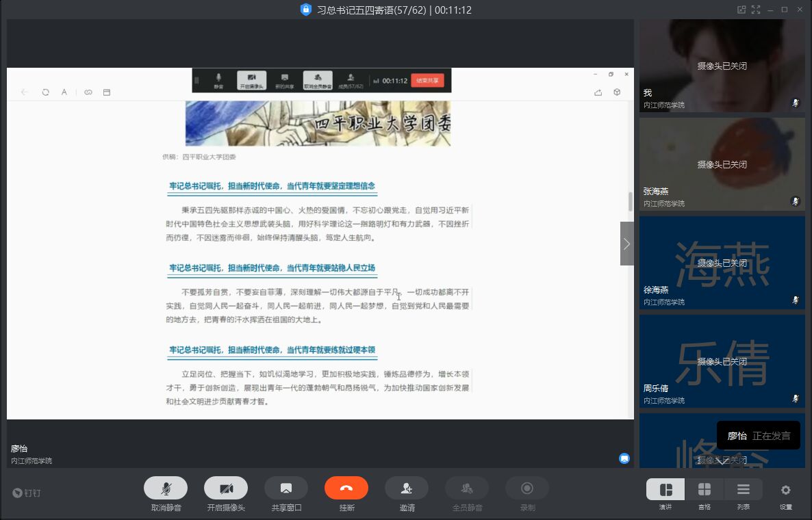Click cube icon in viewer toolbar
The height and width of the screenshot is (520, 812).
(x=617, y=92)
